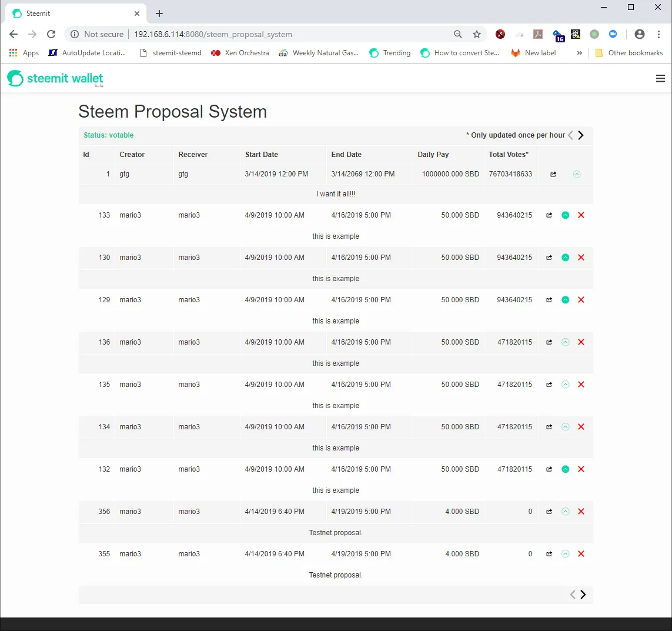Viewport: 672px width, 631px height.
Task: Reload the page with refresh icon
Action: (51, 34)
